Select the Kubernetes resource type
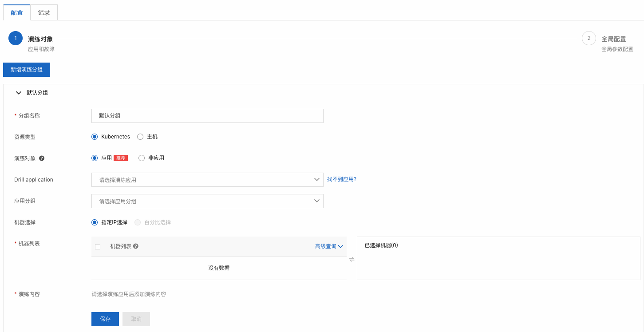The height and width of the screenshot is (332, 644). pos(95,137)
